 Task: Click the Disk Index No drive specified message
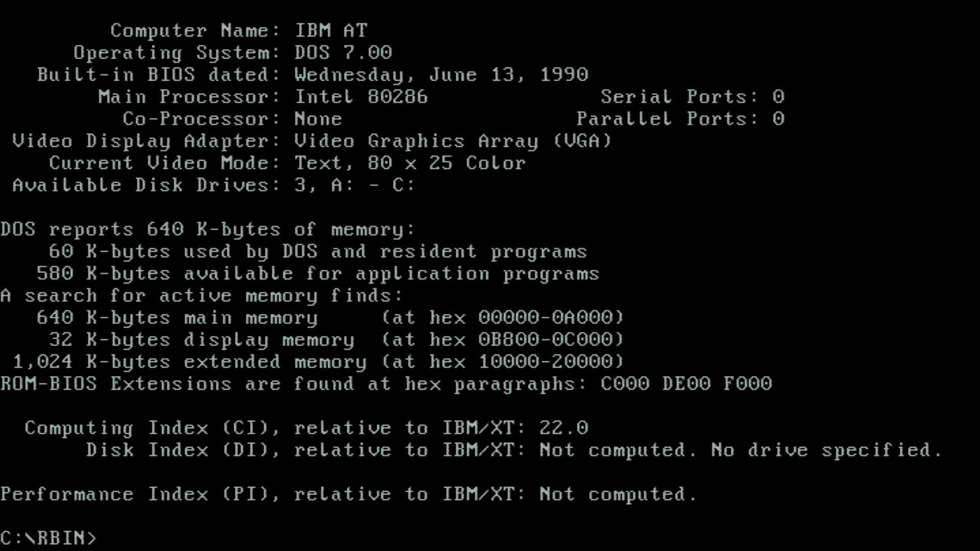click(x=827, y=450)
